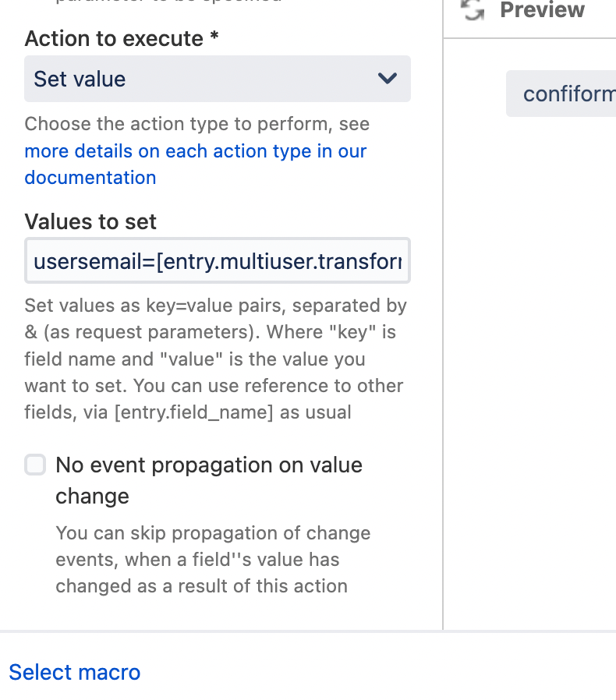This screenshot has width=616, height=700.
Task: Click the Select macro link
Action: (x=74, y=672)
